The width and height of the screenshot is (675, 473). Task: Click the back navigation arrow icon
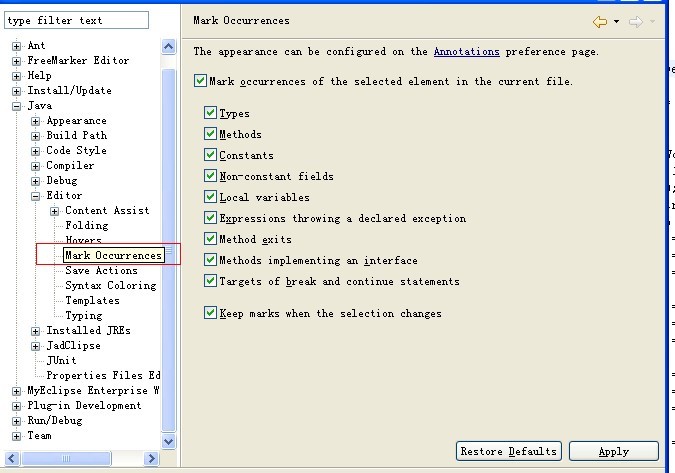(600, 21)
